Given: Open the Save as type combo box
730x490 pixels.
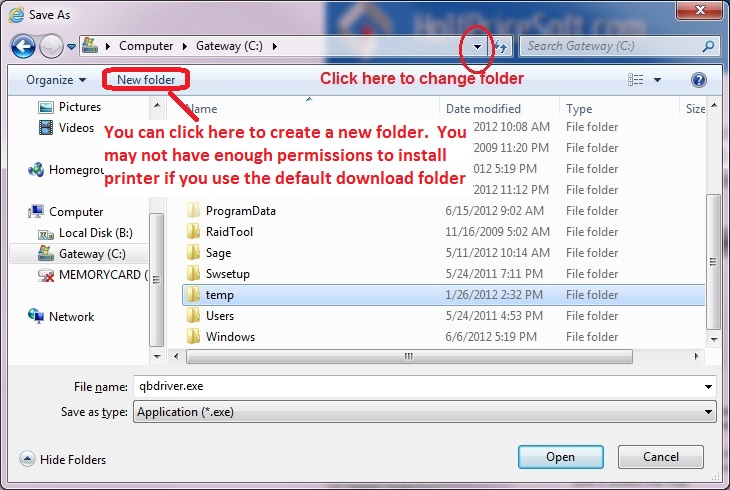Looking at the screenshot, I should point(425,412).
